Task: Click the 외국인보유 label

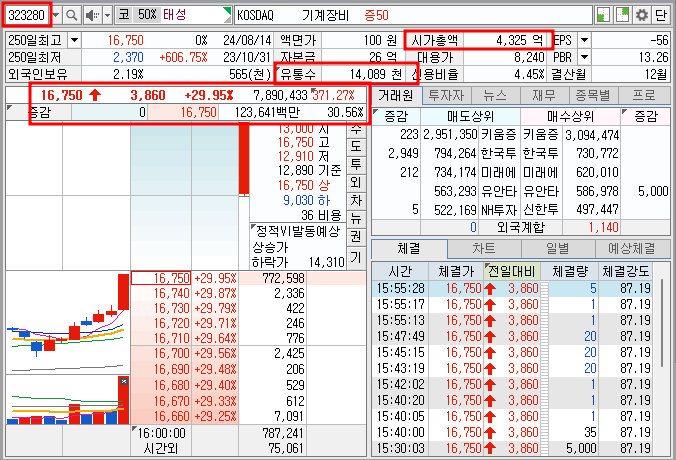Action: click(x=38, y=74)
